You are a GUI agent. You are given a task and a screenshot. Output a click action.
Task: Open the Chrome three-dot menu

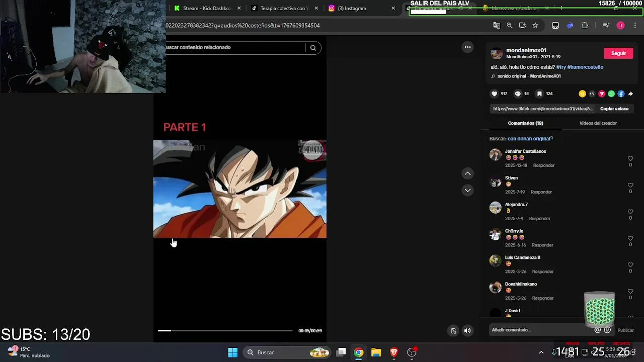635,26
